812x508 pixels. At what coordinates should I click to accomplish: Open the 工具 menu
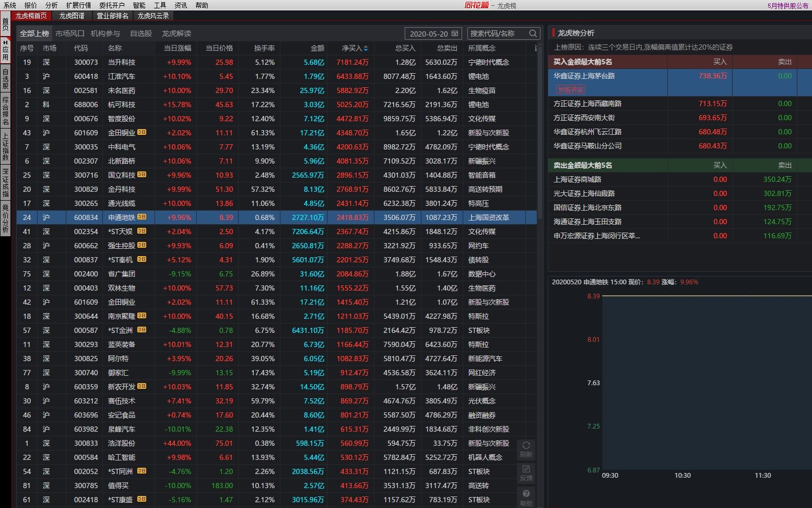click(160, 5)
